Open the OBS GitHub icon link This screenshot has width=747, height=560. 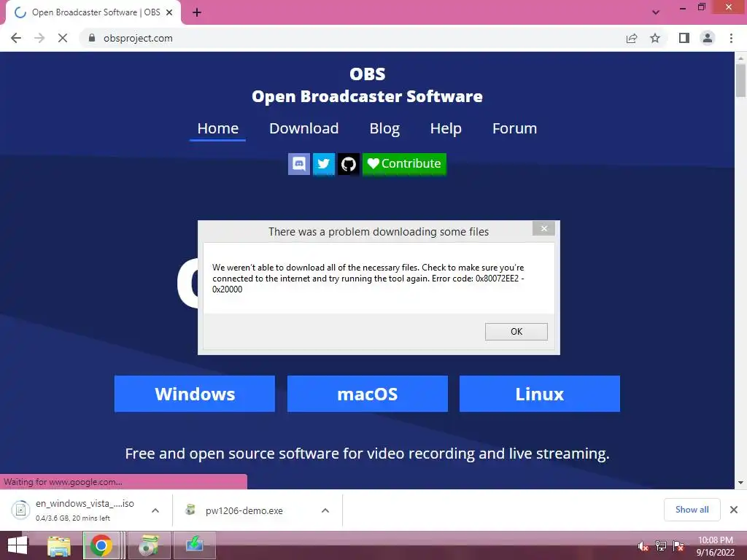click(x=348, y=164)
